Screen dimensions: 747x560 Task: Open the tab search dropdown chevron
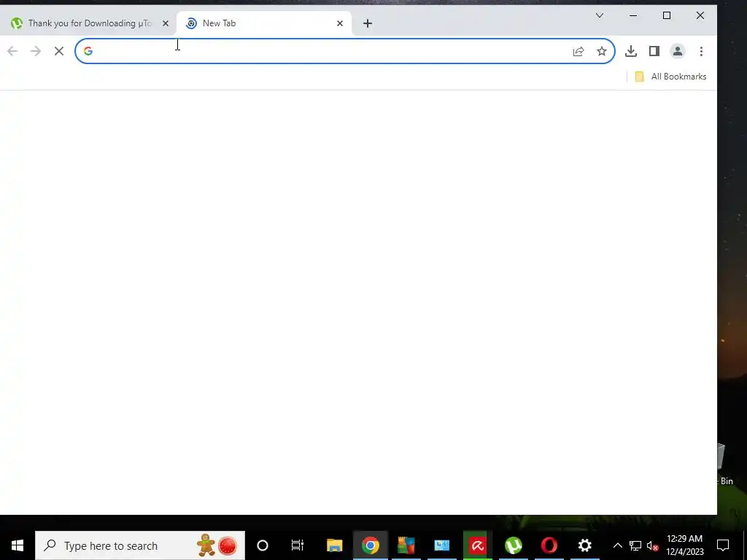[x=600, y=16]
